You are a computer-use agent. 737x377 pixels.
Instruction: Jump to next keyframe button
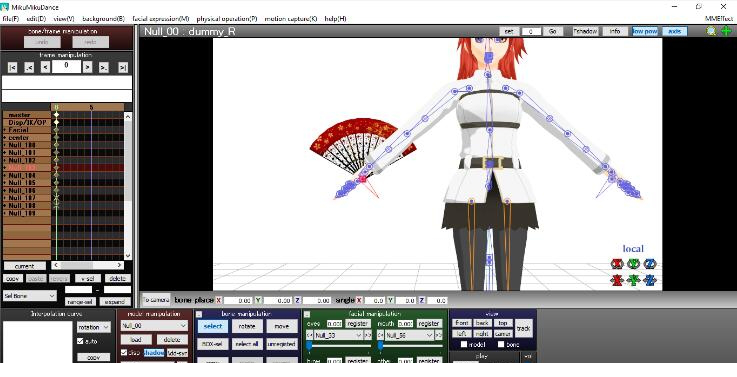tap(104, 68)
